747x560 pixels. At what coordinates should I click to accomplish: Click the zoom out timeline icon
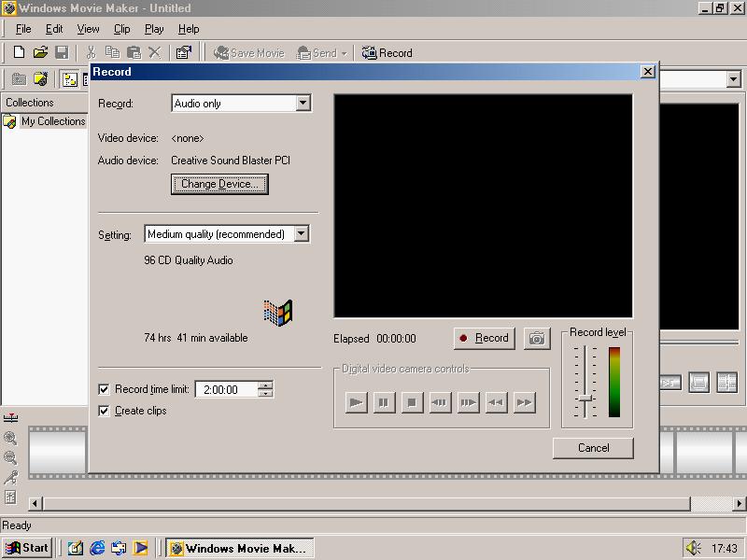click(10, 457)
